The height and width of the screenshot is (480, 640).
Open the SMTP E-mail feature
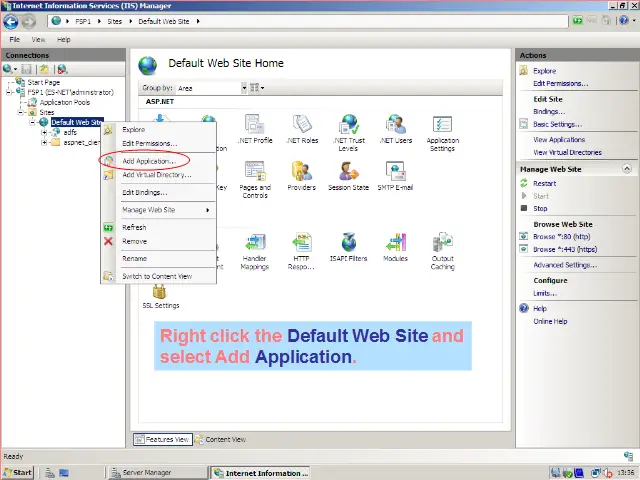pos(395,176)
